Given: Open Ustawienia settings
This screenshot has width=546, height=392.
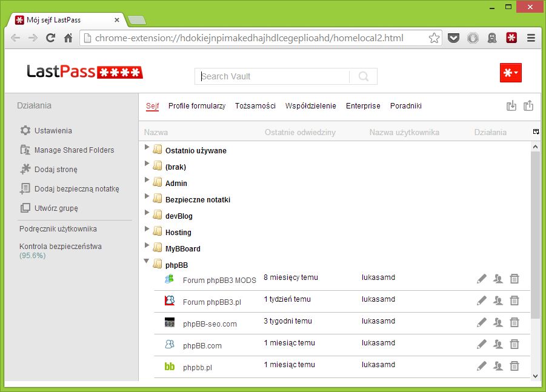Looking at the screenshot, I should point(46,130).
